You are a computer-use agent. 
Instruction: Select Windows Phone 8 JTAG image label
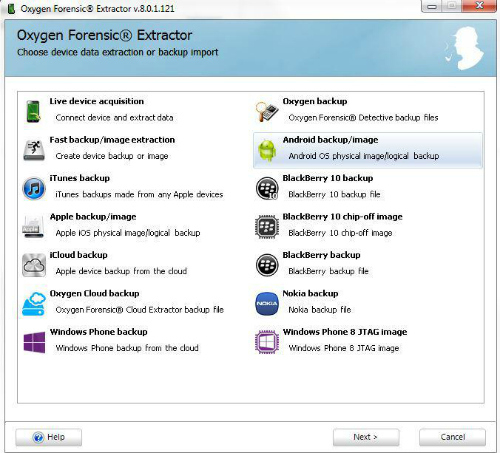pos(345,332)
